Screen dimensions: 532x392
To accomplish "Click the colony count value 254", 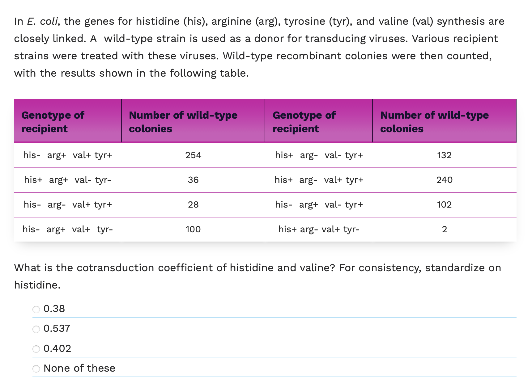I will click(193, 155).
